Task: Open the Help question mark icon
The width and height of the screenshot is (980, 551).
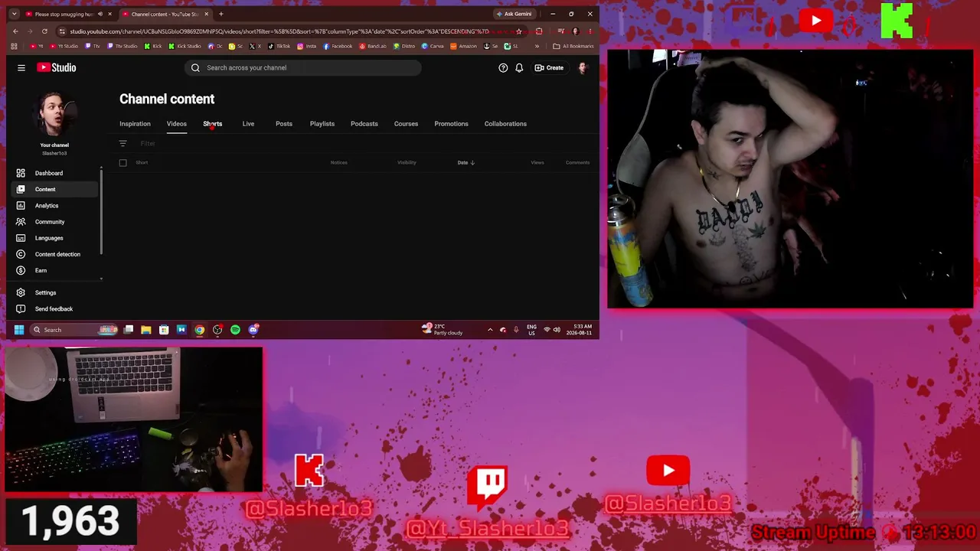Action: (503, 67)
